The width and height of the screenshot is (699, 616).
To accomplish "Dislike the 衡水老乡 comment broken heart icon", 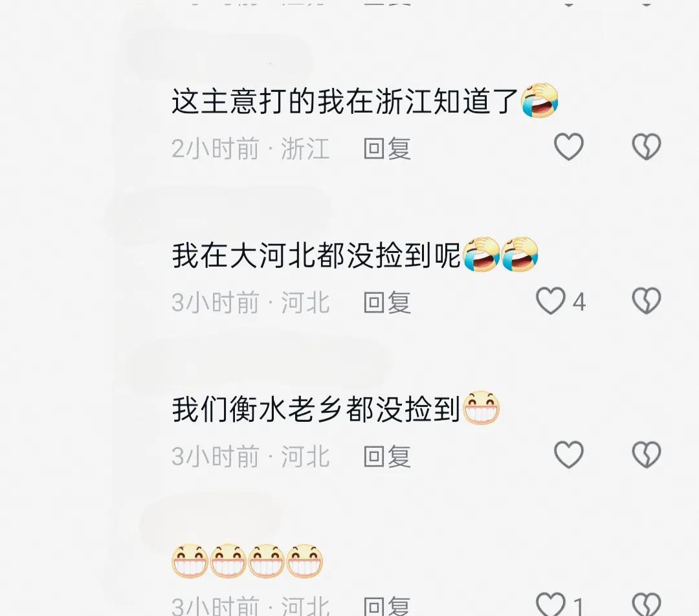I will coord(647,455).
